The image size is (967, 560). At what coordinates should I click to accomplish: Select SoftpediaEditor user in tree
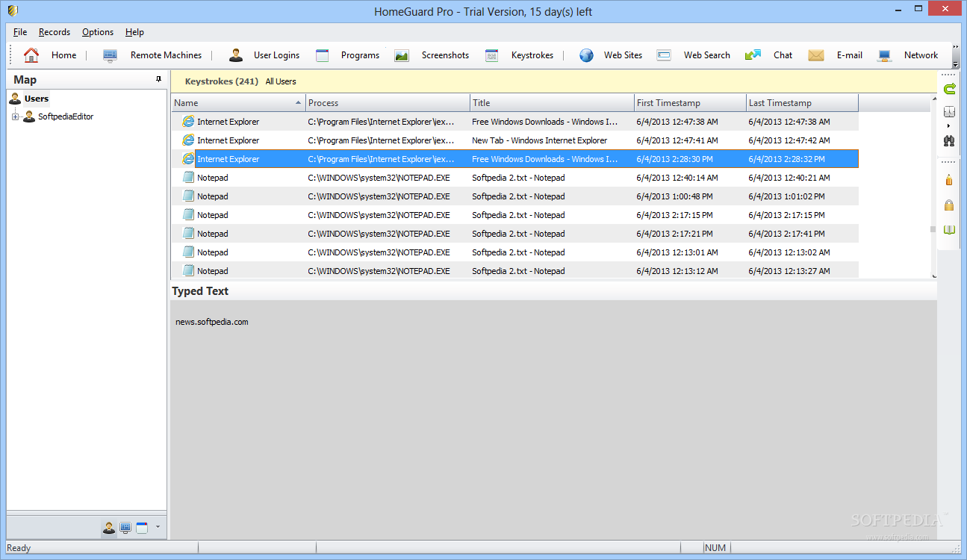point(66,116)
